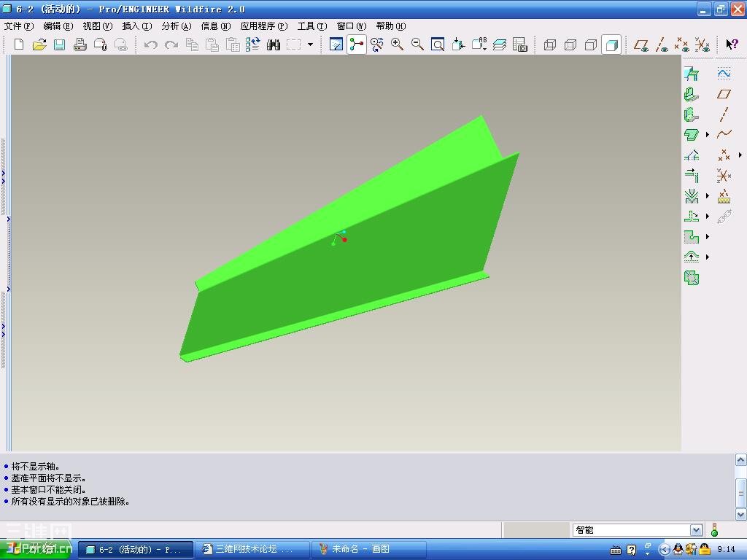Toggle coordinate systems visibility
The image size is (747, 560).
pyautogui.click(x=703, y=44)
